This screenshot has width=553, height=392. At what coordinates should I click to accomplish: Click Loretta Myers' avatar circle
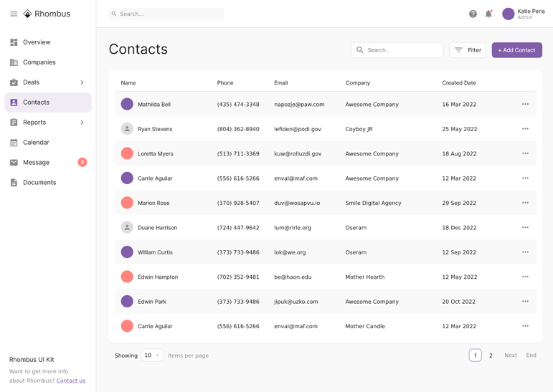(x=127, y=153)
